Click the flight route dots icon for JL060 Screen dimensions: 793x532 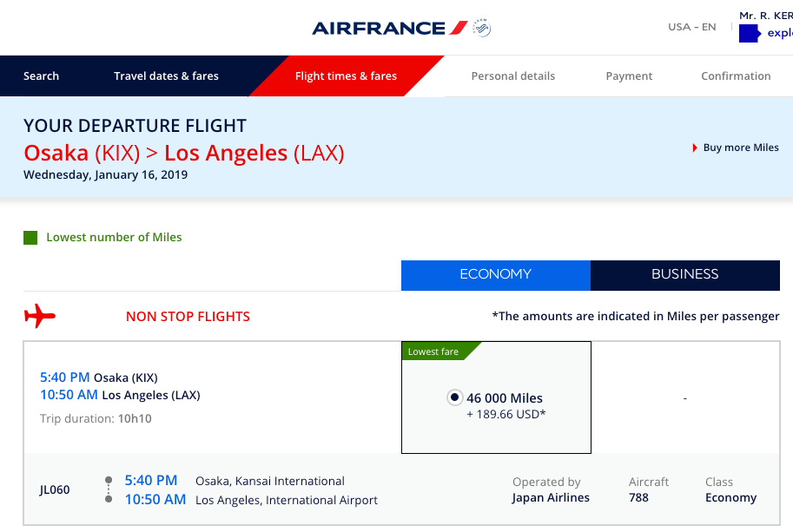109,490
